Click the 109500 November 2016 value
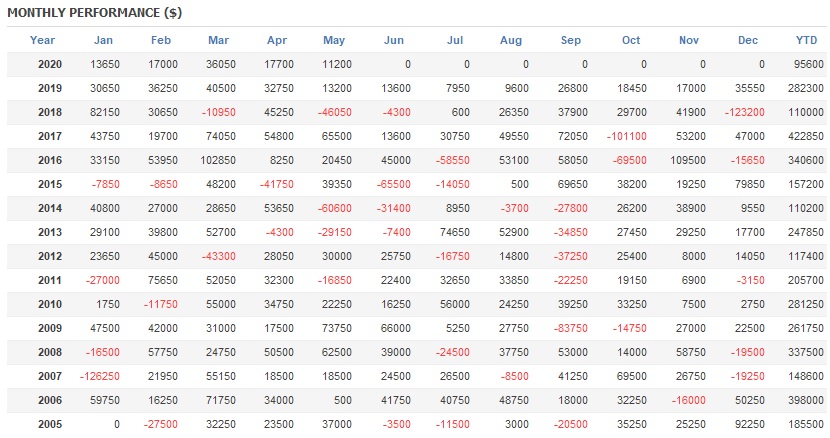Screen dimensions: 830x438 click(x=685, y=160)
